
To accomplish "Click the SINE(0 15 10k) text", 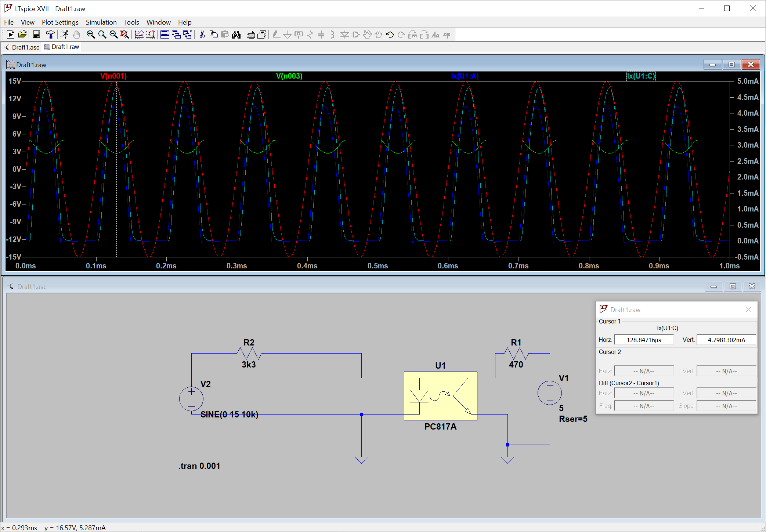I will [230, 415].
